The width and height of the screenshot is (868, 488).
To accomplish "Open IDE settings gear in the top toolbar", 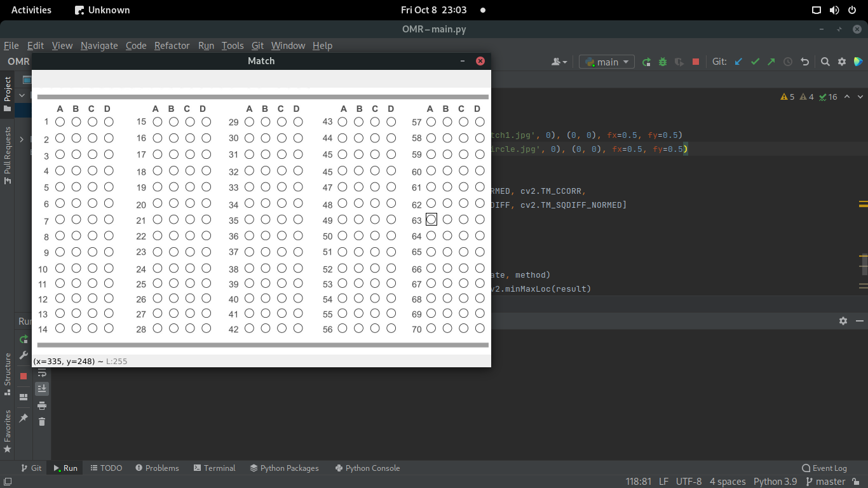I will click(x=842, y=62).
